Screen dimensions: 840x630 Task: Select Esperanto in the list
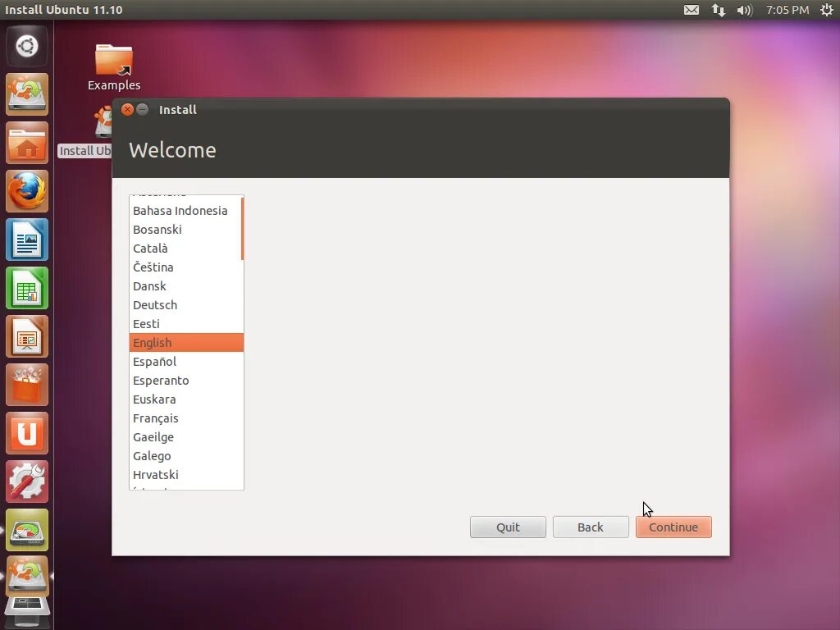tap(186, 381)
